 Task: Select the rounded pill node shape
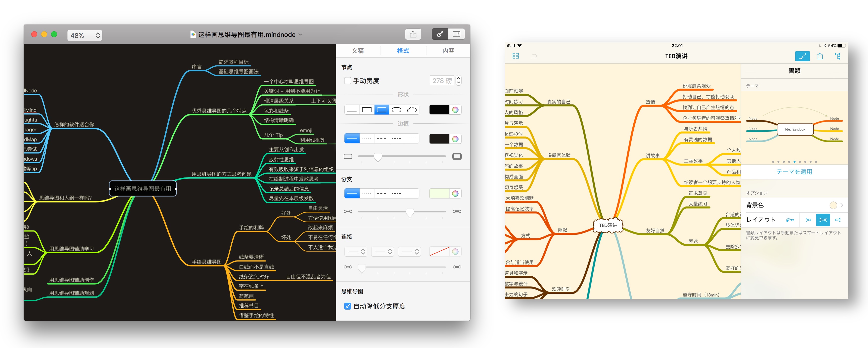tap(397, 110)
